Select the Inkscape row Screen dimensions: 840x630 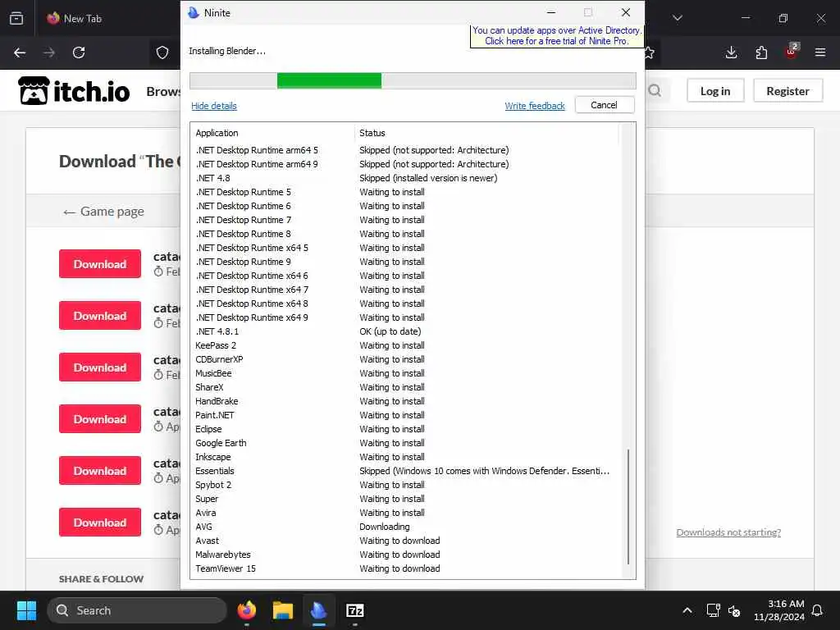[x=407, y=457]
